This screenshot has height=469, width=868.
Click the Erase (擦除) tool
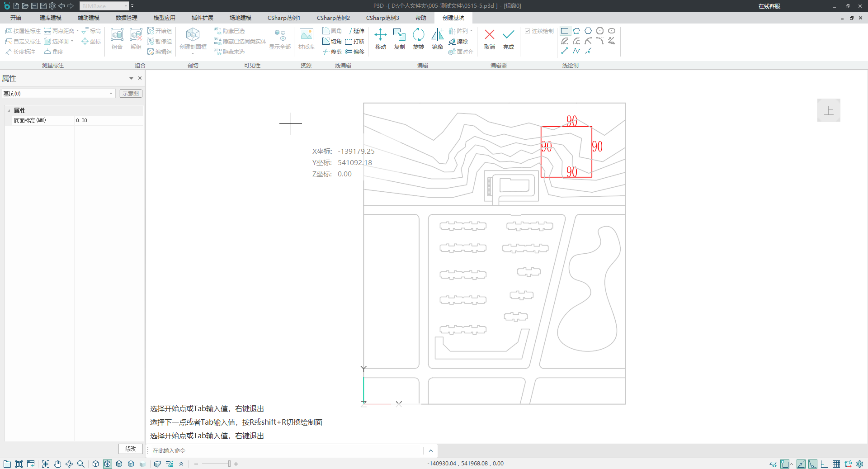(458, 42)
